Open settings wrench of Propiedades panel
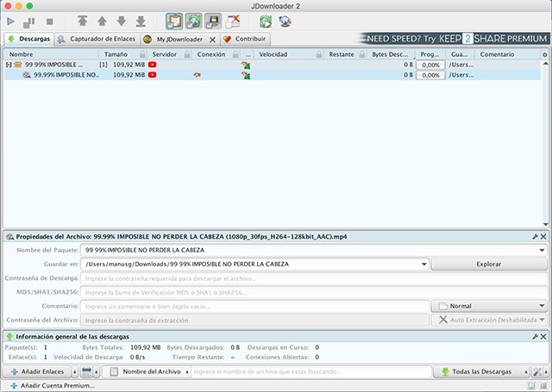 [x=536, y=237]
